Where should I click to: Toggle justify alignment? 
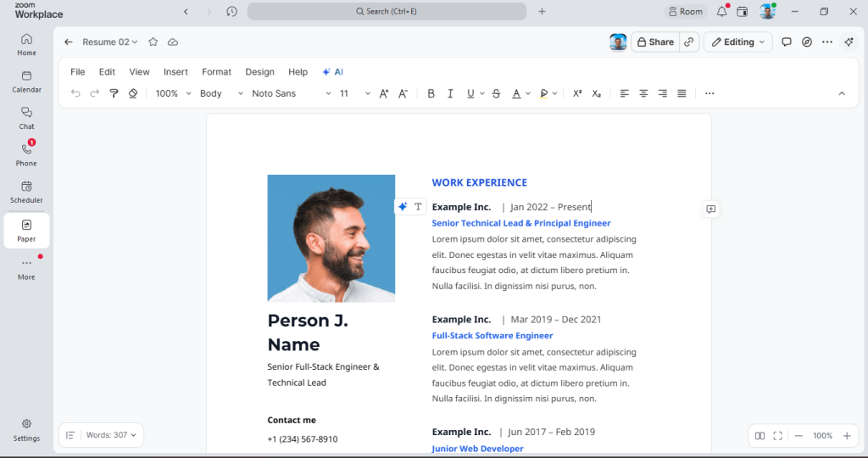pyautogui.click(x=682, y=93)
